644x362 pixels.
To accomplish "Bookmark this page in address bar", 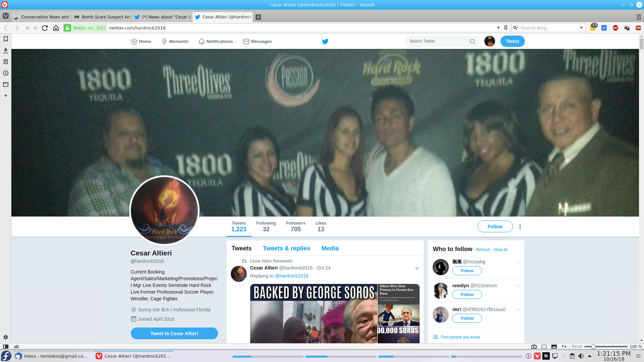I will pyautogui.click(x=506, y=28).
